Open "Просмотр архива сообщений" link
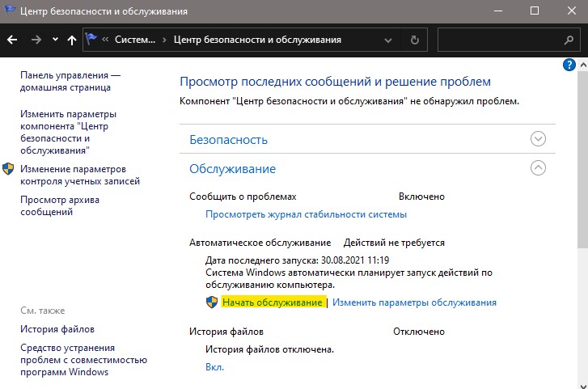 click(x=60, y=205)
